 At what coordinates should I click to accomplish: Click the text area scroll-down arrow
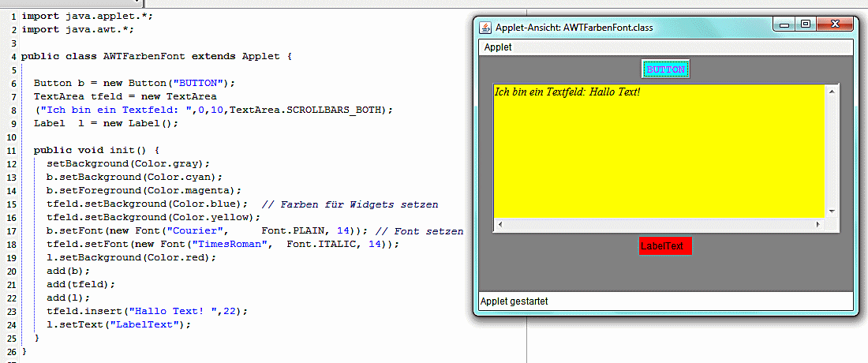tap(832, 211)
